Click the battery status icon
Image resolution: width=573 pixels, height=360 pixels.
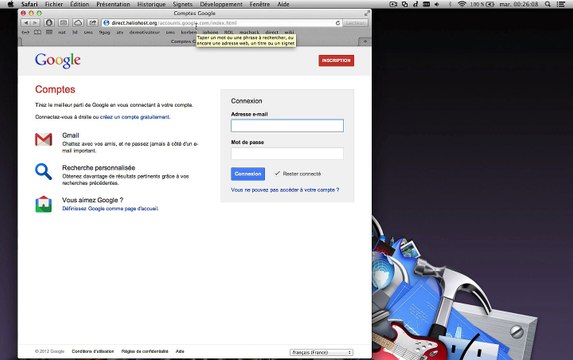(490, 4)
